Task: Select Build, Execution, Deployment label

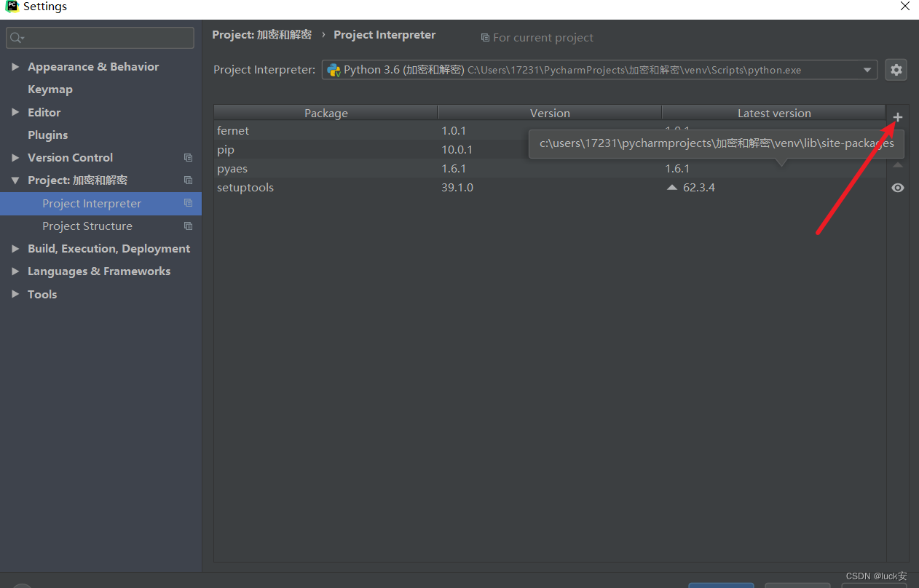Action: pyautogui.click(x=109, y=249)
